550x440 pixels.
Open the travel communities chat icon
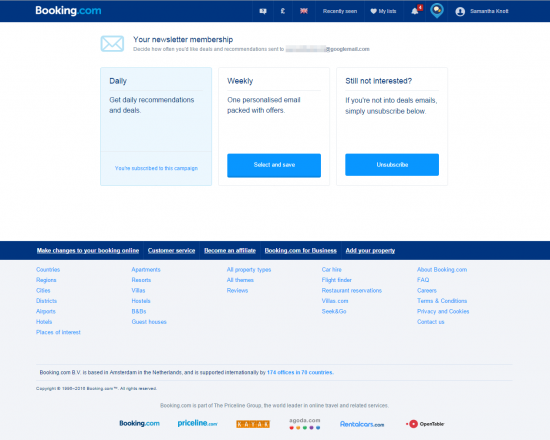263,11
